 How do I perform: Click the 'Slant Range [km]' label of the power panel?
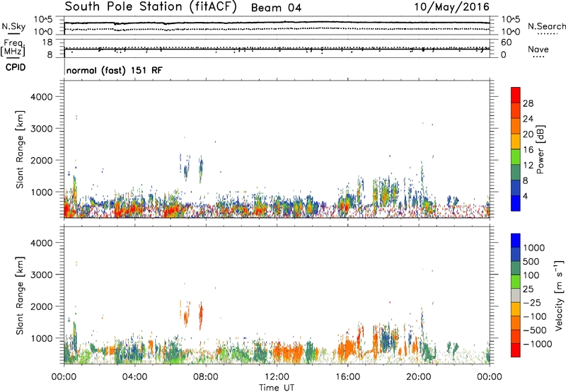pos(20,149)
